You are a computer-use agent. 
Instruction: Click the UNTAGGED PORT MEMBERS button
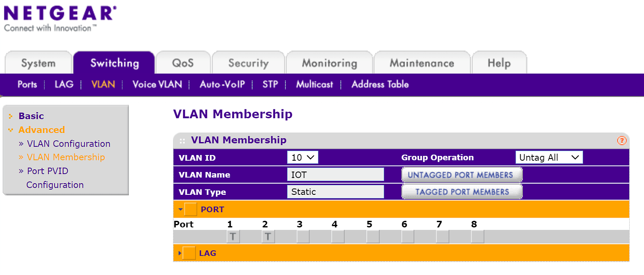(x=462, y=174)
